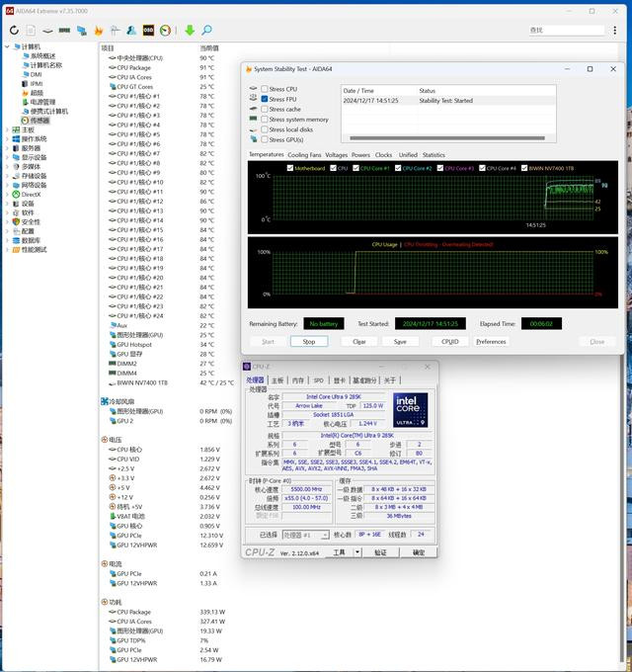Open the three-dot menu in AIDA64 window
Screen dimensions: 632x672
(x=615, y=30)
